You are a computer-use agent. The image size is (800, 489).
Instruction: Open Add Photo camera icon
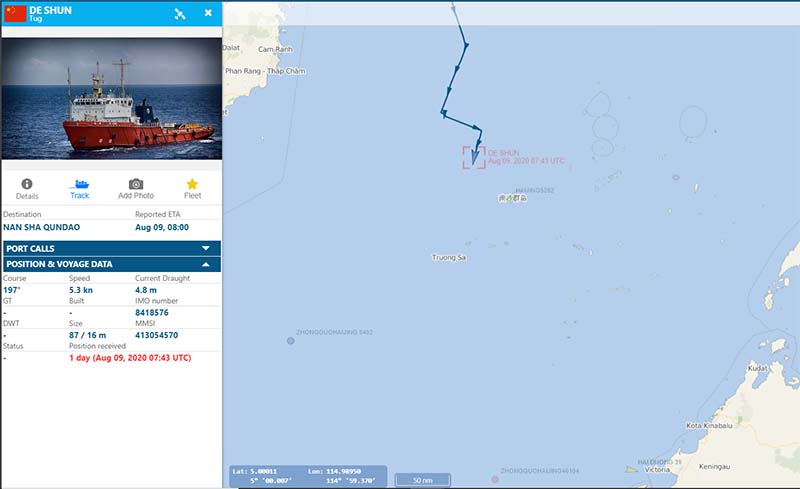tap(136, 184)
